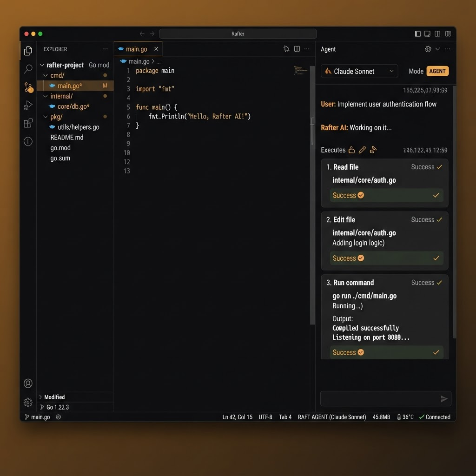Click RAFT AGENT (Claude Sonnet) status entry
The height and width of the screenshot is (476, 476).
pyautogui.click(x=332, y=417)
